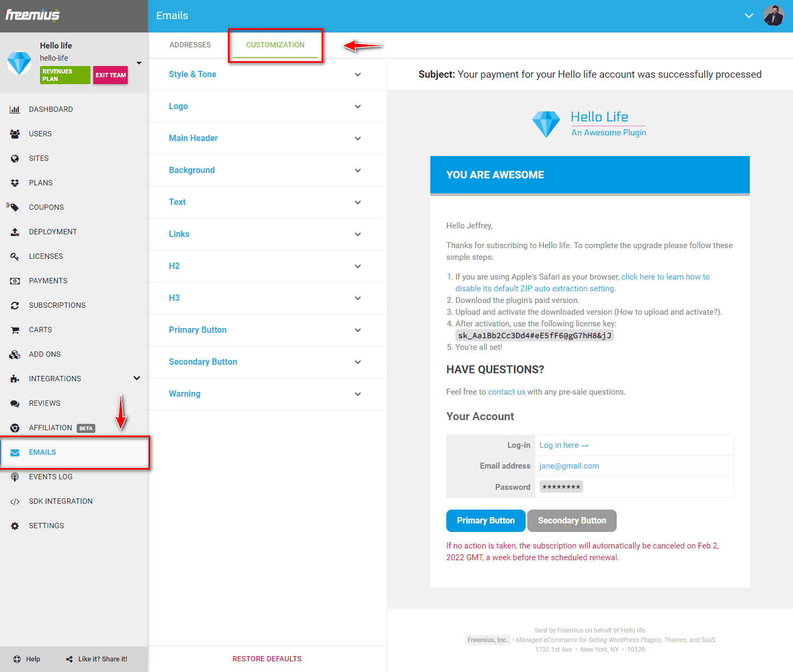Click the Exit Team button
Image resolution: width=793 pixels, height=672 pixels.
111,75
